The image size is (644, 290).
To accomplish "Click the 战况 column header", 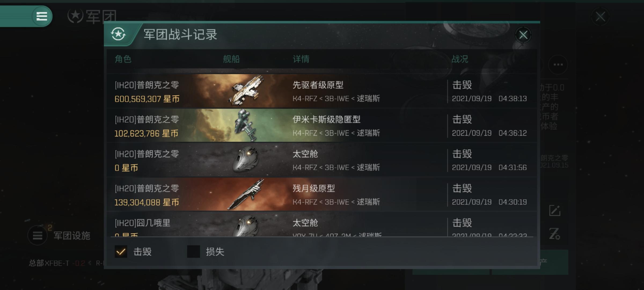I will [460, 59].
